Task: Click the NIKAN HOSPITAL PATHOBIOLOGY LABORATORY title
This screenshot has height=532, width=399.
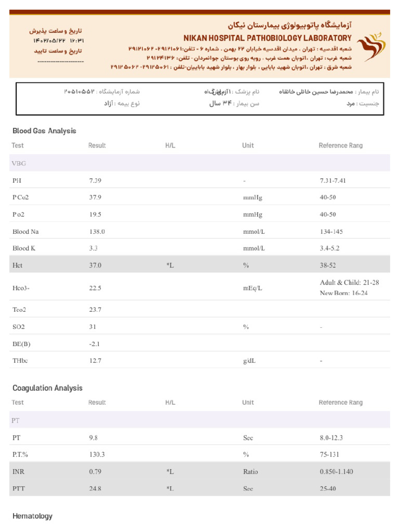Action: (268, 38)
